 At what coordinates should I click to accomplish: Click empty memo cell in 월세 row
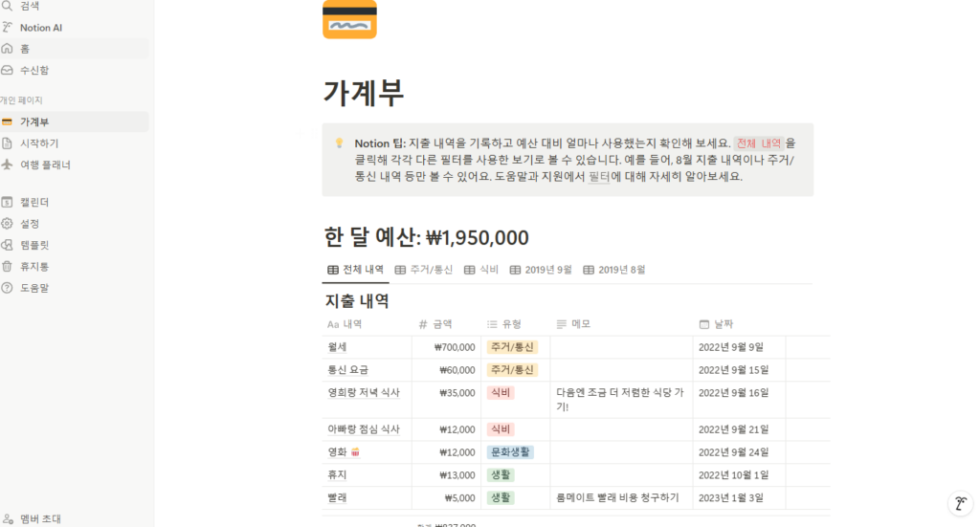tap(621, 347)
